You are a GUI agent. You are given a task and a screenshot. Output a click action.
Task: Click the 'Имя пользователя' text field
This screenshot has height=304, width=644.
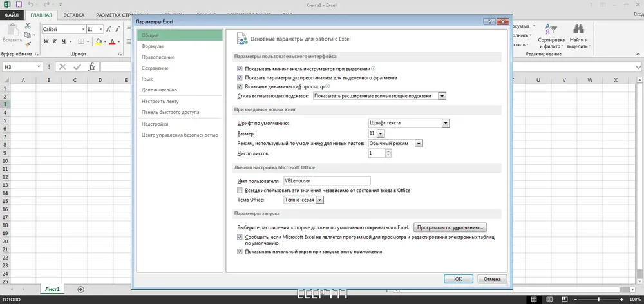click(x=327, y=181)
